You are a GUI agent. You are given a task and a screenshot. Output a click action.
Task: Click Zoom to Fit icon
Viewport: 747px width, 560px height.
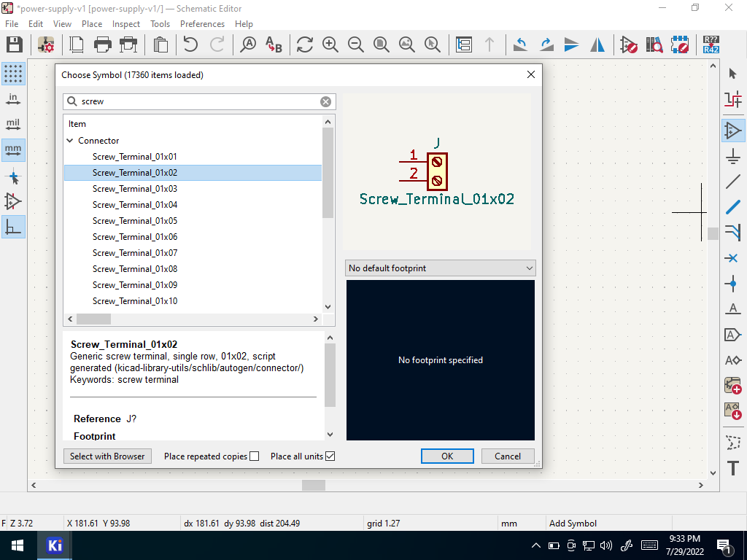[x=381, y=44]
